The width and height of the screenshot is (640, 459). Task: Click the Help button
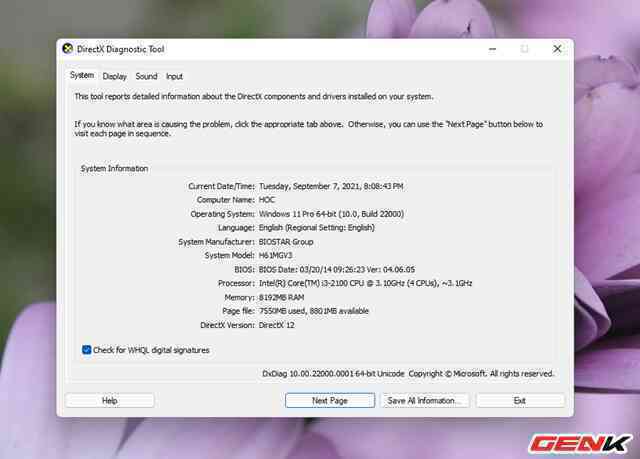(x=110, y=401)
